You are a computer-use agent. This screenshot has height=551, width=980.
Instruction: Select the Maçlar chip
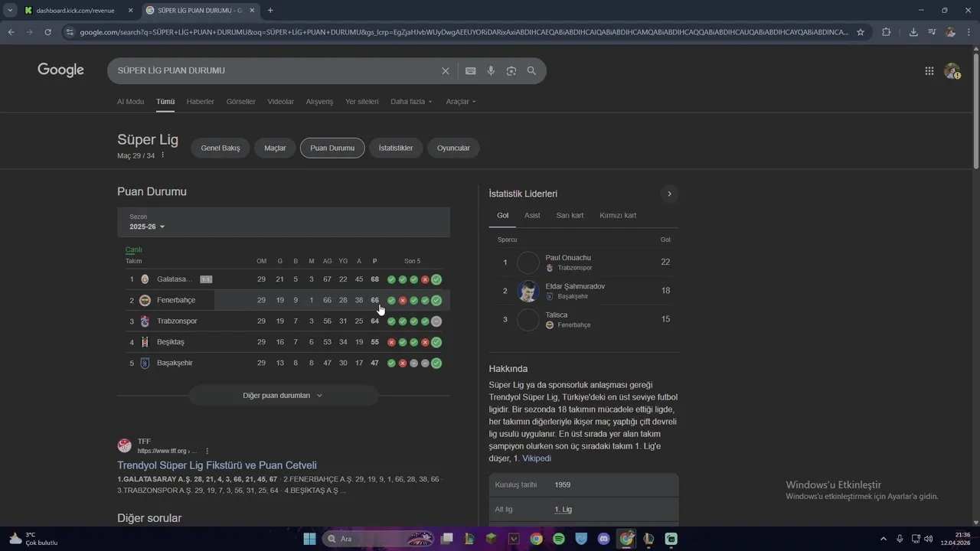(275, 148)
